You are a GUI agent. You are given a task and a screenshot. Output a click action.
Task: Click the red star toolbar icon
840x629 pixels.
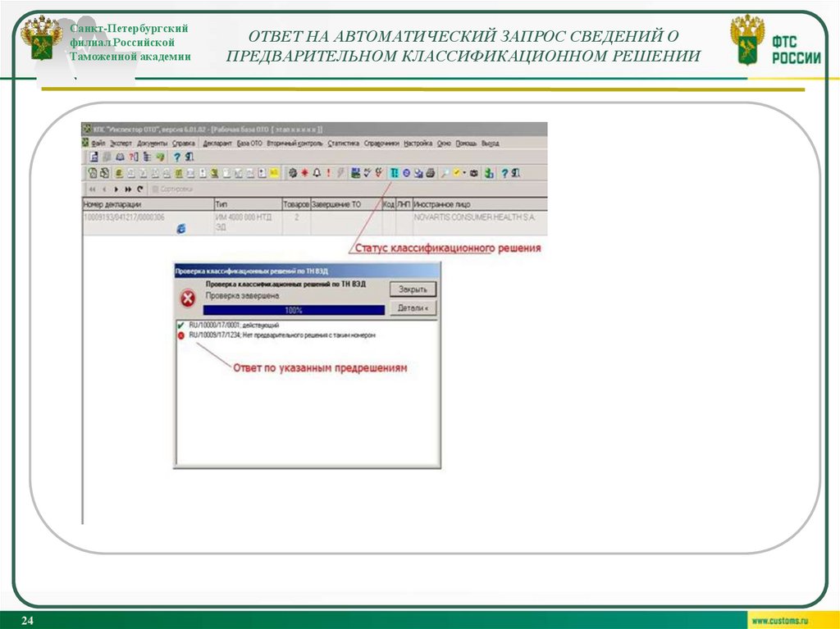[304, 172]
